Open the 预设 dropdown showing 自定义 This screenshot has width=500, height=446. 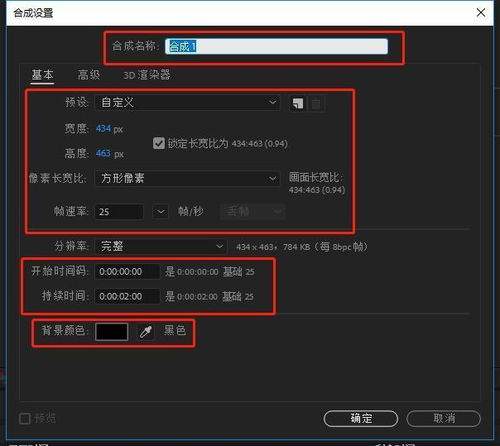[188, 103]
